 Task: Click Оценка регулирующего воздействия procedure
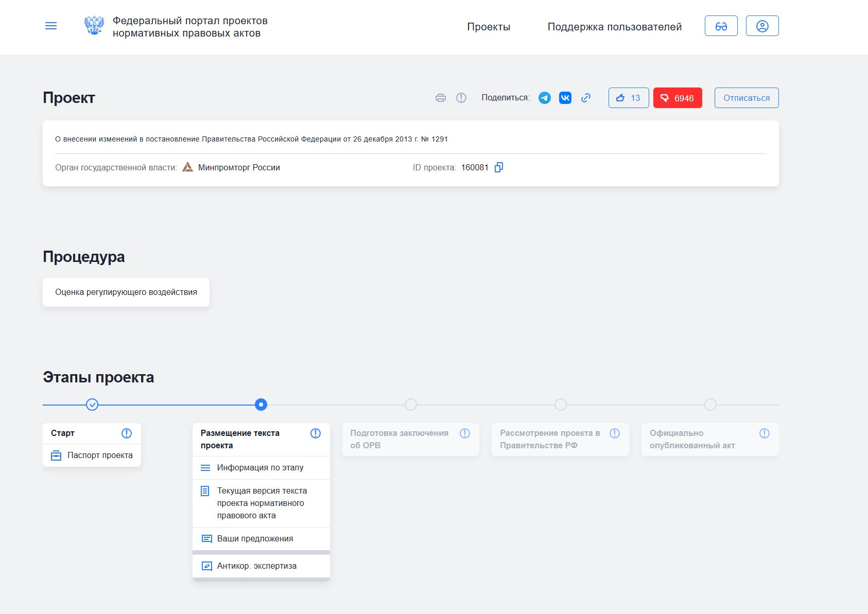pos(126,292)
